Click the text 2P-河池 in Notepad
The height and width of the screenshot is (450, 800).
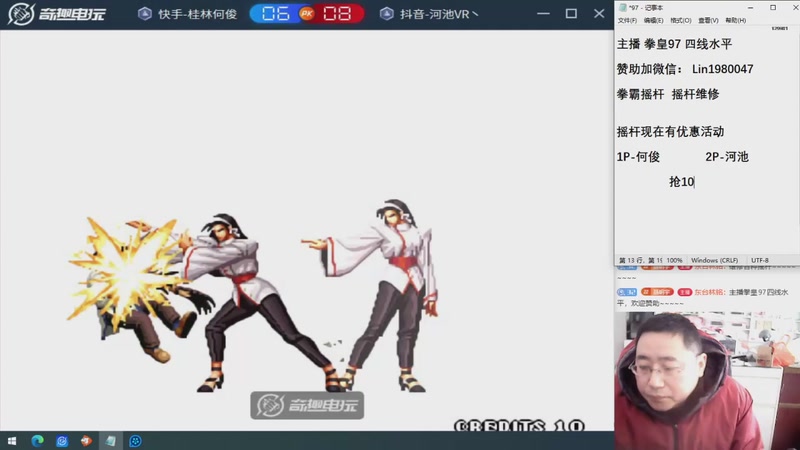point(727,157)
